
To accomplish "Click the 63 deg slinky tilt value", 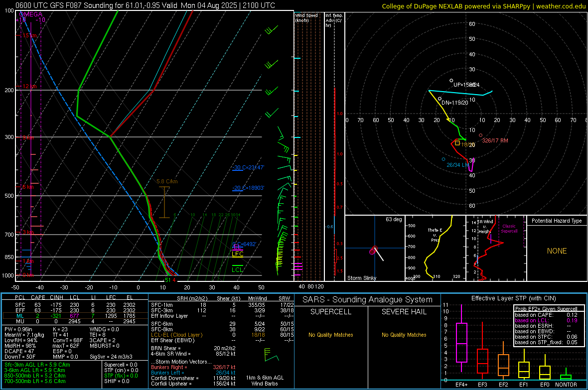I will pyautogui.click(x=394, y=219).
